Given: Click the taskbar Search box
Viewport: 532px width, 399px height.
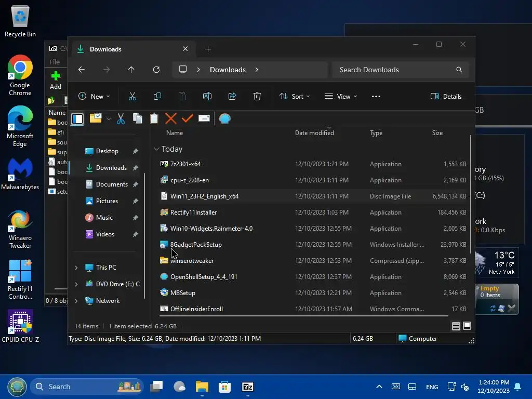Looking at the screenshot, I should coord(87,387).
